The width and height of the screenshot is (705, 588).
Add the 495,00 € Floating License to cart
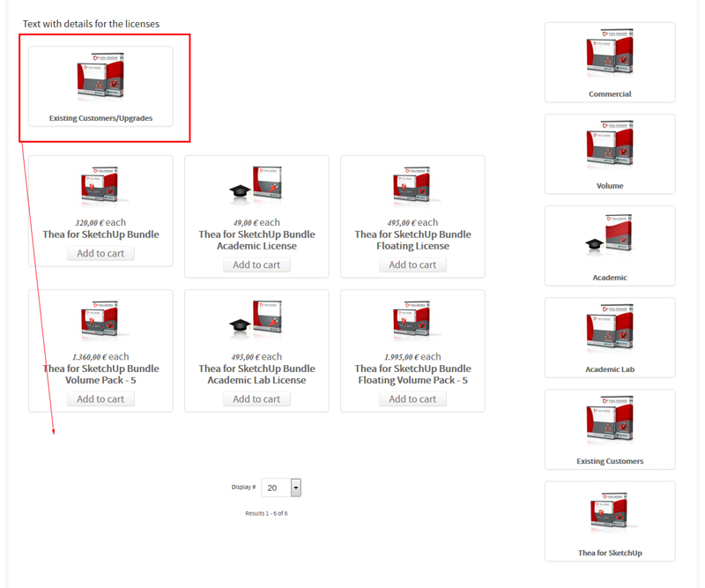(x=412, y=265)
